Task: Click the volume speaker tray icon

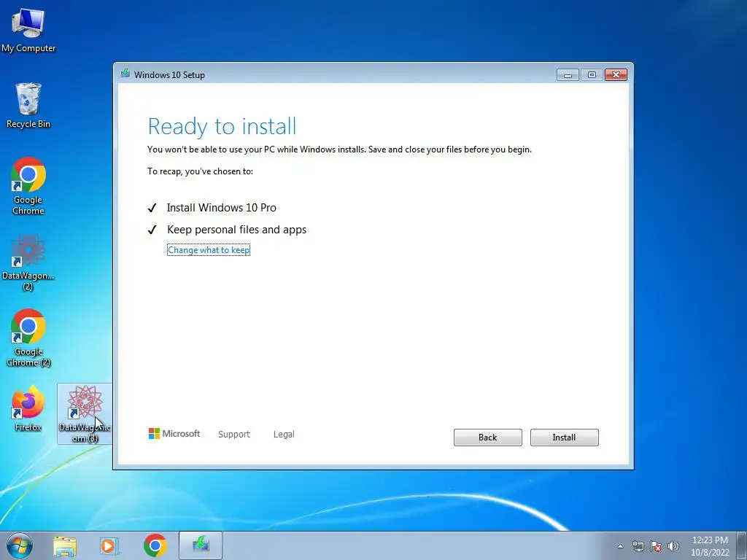Action: [673, 546]
